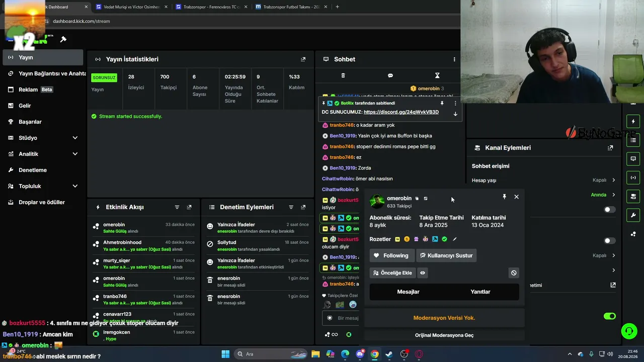Screen dimensions: 644x362
Task: Close the omerobin user card
Action: [516, 197]
